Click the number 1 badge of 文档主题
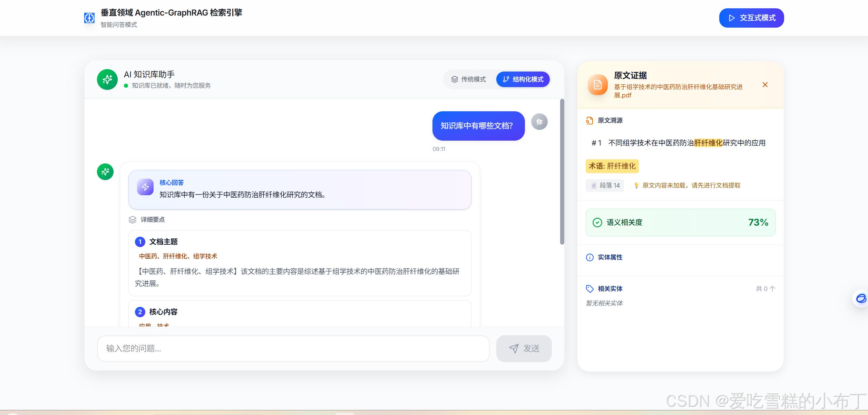Viewport: 868px width, 415px height. (x=140, y=242)
